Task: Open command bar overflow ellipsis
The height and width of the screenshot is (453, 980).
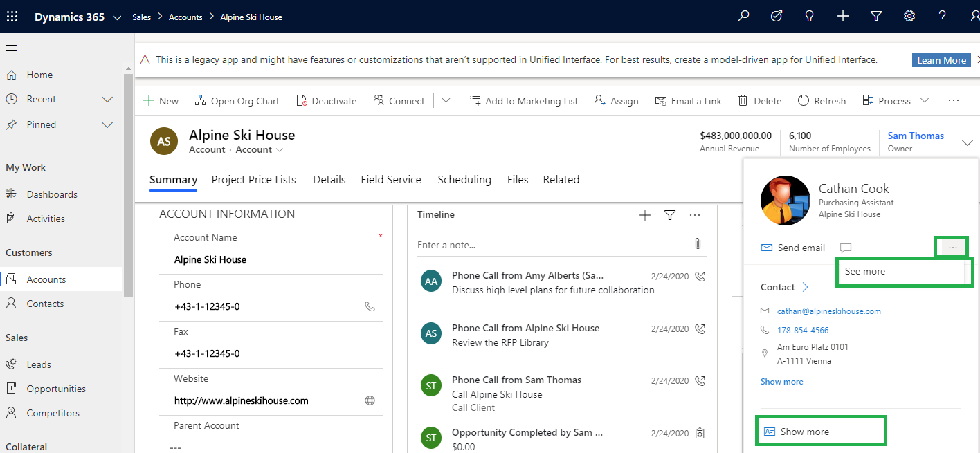Action: tap(954, 101)
